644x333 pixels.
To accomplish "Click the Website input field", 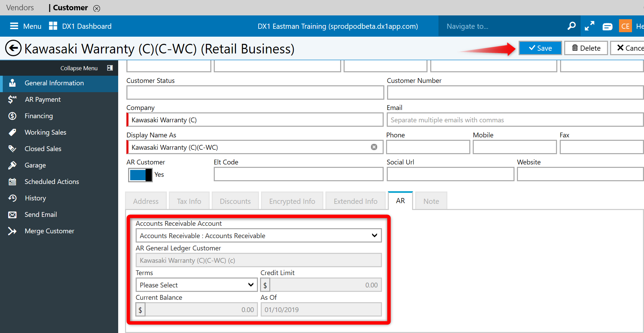I will click(x=580, y=174).
